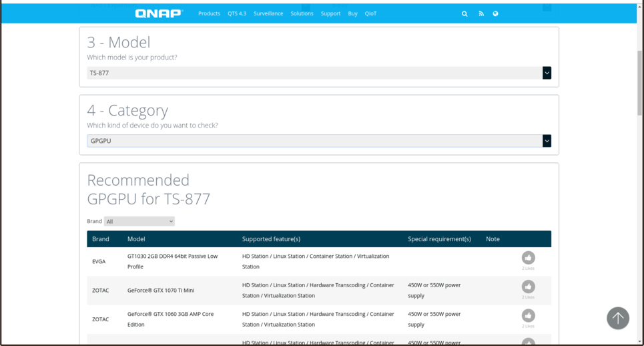Image resolution: width=644 pixels, height=346 pixels.
Task: Click 'Recommended GPGPU for TS-877' heading
Action: tap(148, 190)
